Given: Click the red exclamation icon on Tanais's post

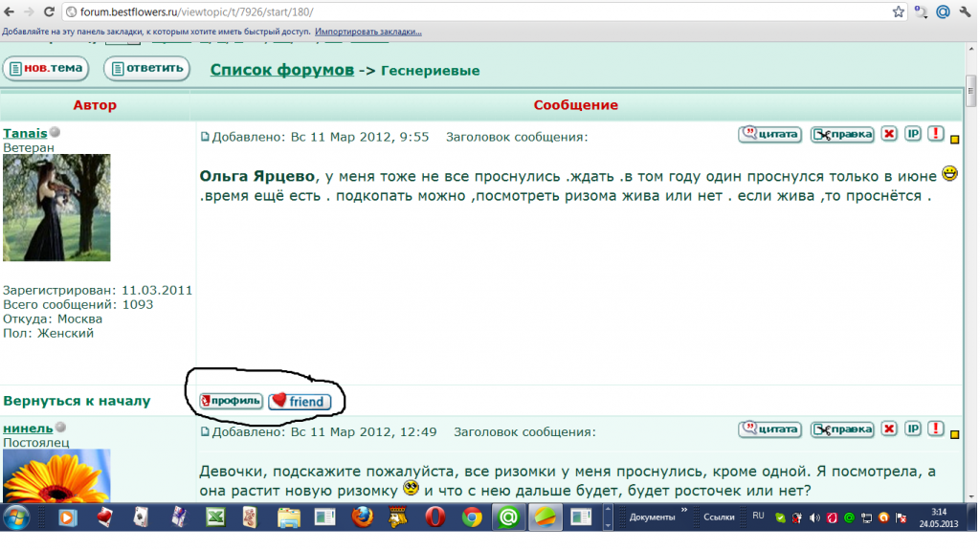Looking at the screenshot, I should click(x=935, y=134).
